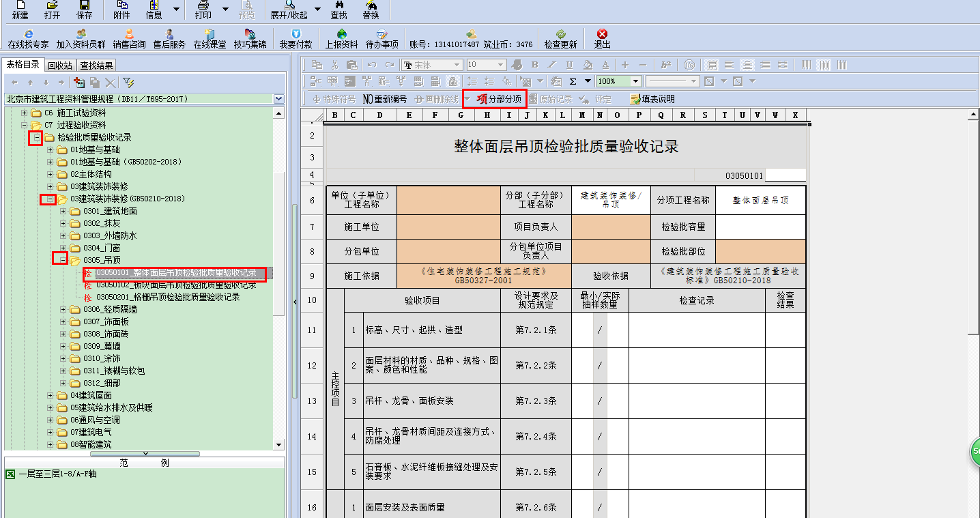Click the 新建 (New) toolbar icon
This screenshot has width=980, height=518.
[20, 5]
